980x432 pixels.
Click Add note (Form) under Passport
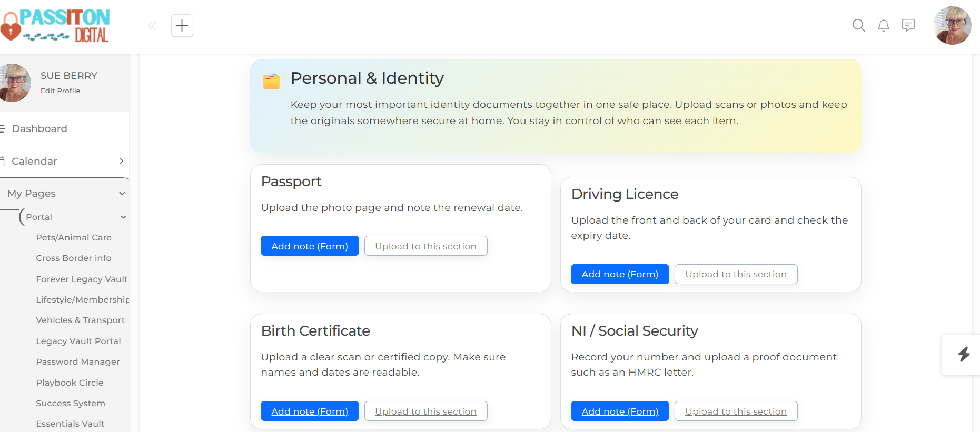pos(310,246)
